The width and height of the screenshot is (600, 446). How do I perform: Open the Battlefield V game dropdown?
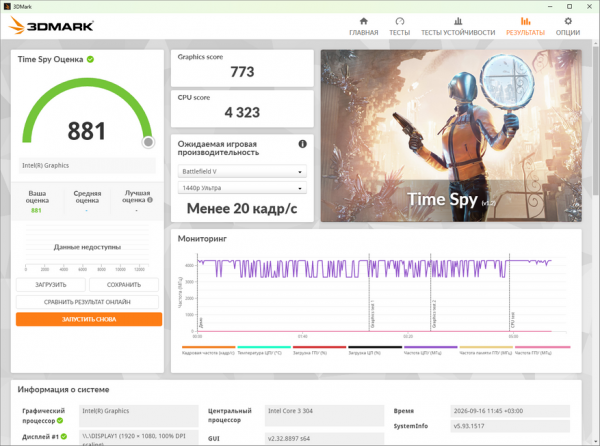point(242,171)
